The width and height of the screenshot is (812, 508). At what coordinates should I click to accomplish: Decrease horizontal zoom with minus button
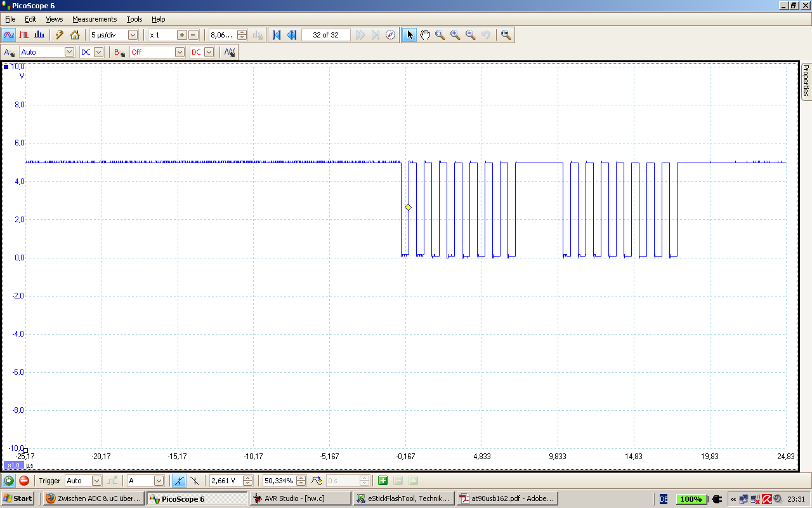click(193, 35)
